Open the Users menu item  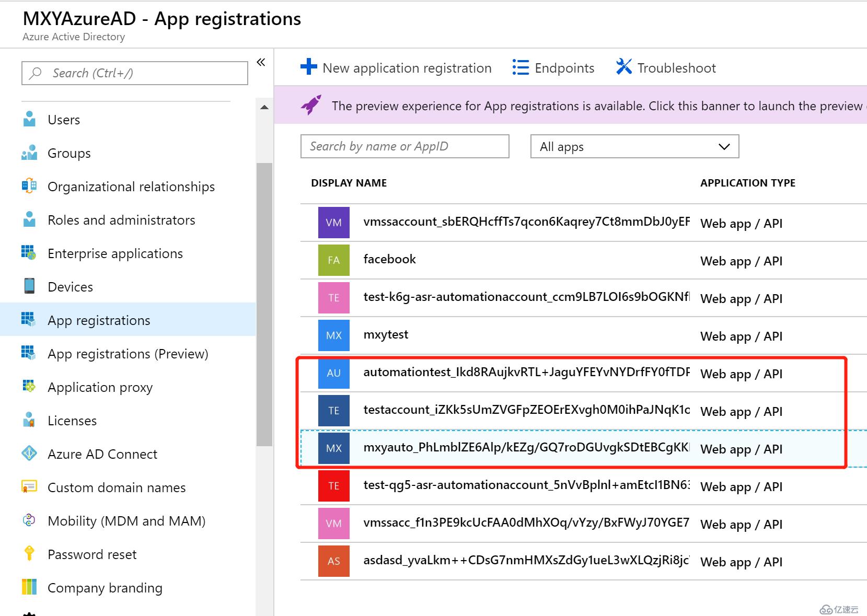(128, 120)
